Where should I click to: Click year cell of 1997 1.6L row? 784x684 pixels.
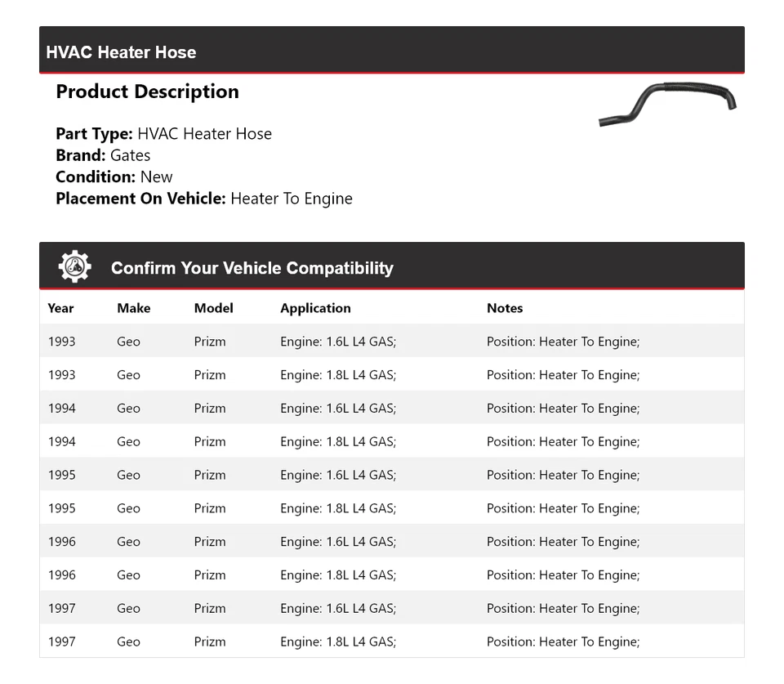coord(61,609)
